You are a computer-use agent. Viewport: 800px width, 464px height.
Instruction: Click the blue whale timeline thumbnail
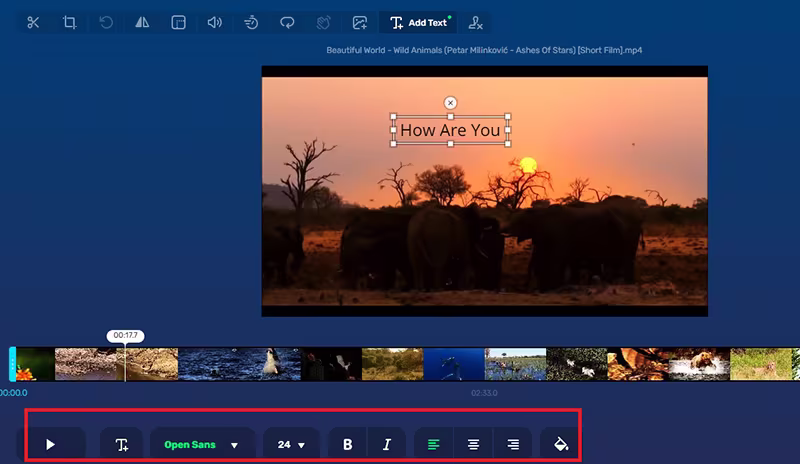coord(454,364)
